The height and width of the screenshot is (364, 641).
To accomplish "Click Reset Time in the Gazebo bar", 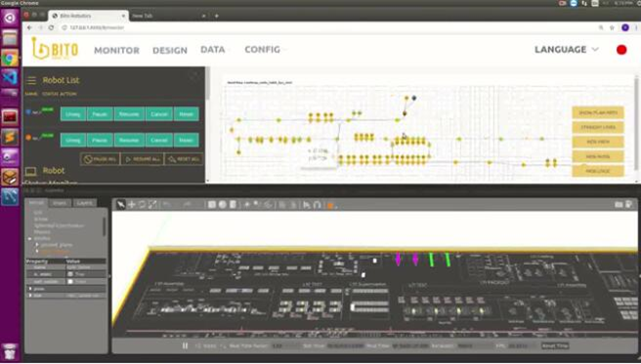I will [555, 345].
